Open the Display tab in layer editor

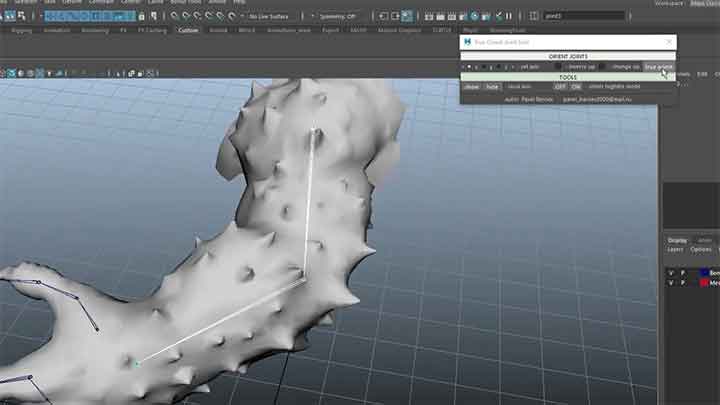677,240
